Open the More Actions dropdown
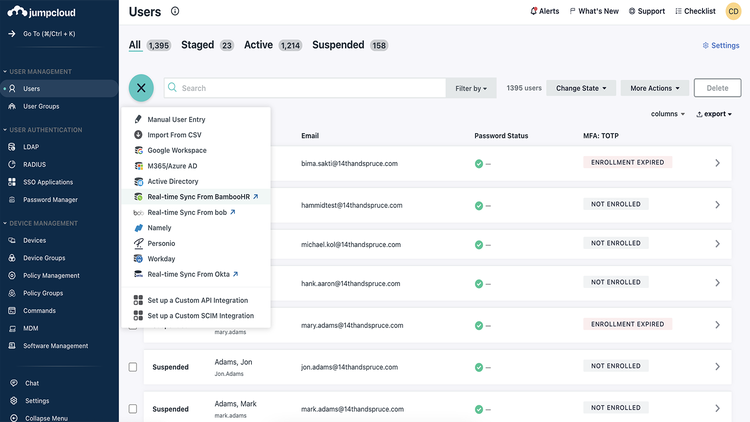This screenshot has width=750, height=422. click(655, 88)
